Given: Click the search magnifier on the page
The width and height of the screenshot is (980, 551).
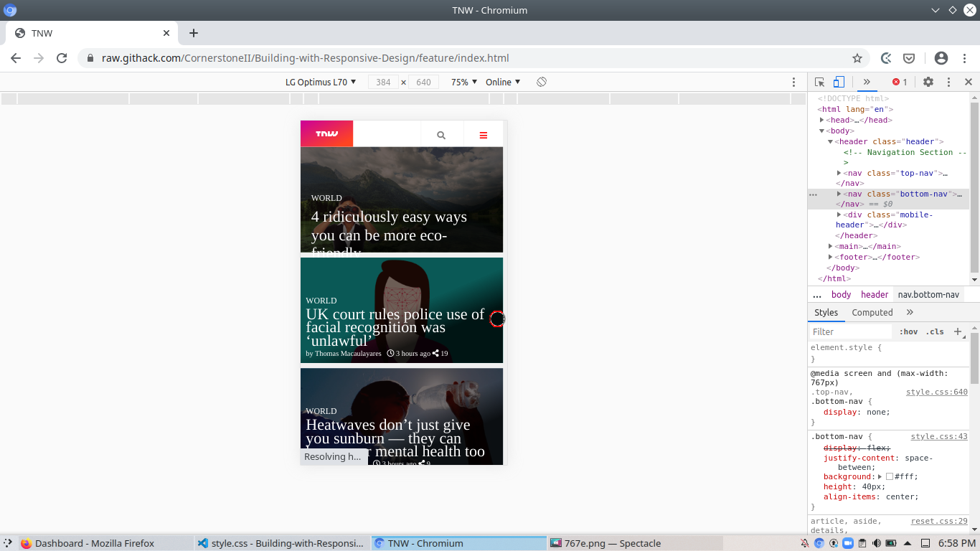Looking at the screenshot, I should pyautogui.click(x=441, y=135).
